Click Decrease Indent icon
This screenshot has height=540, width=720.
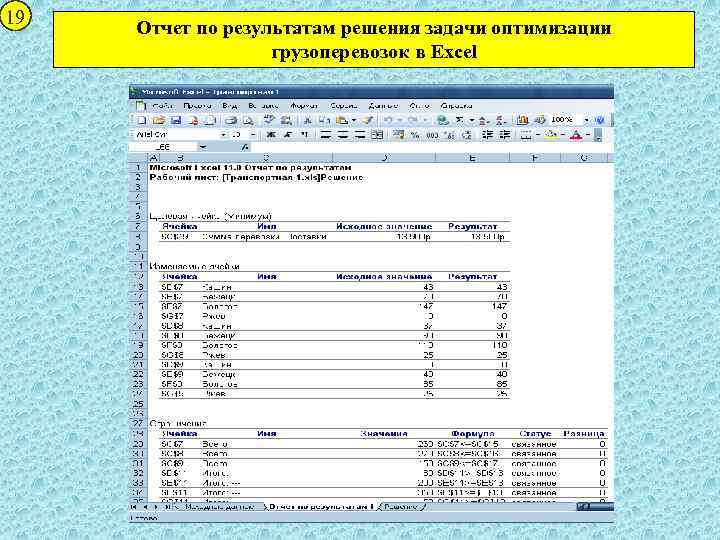488,135
